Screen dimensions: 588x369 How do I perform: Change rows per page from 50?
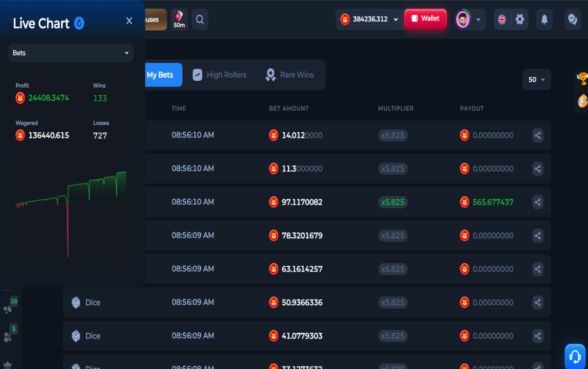(537, 79)
